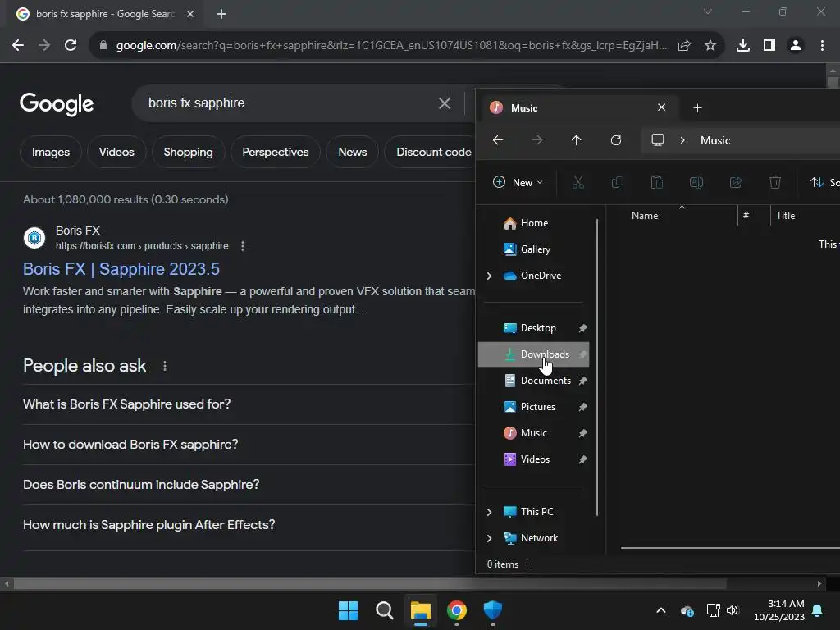Expand the Network tree node
The width and height of the screenshot is (840, 630).
coord(489,538)
